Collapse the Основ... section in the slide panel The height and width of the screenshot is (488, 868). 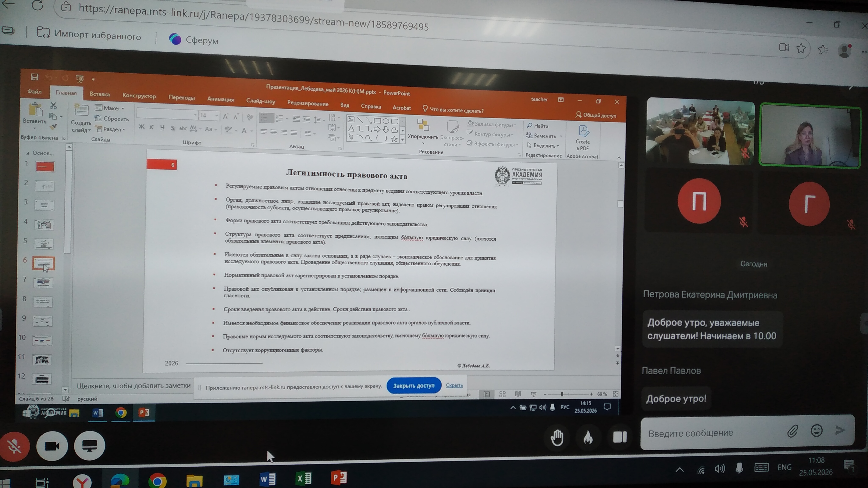[27, 153]
